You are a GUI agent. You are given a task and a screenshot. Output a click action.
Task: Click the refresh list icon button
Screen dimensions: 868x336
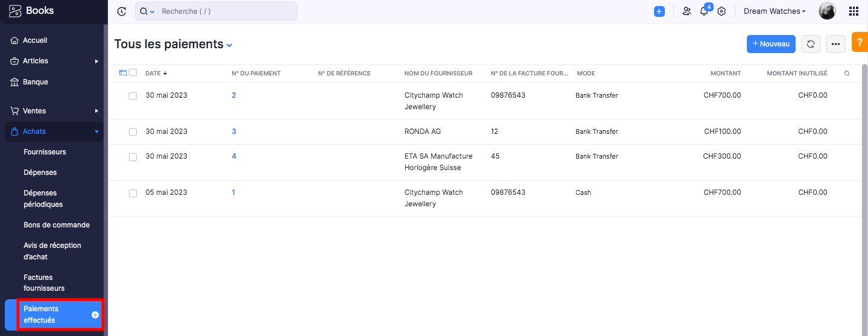(x=811, y=44)
